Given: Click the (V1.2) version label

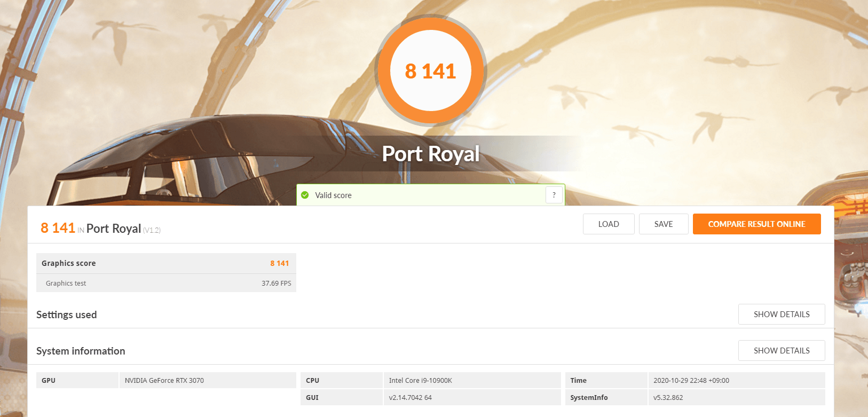Looking at the screenshot, I should click(x=152, y=230).
